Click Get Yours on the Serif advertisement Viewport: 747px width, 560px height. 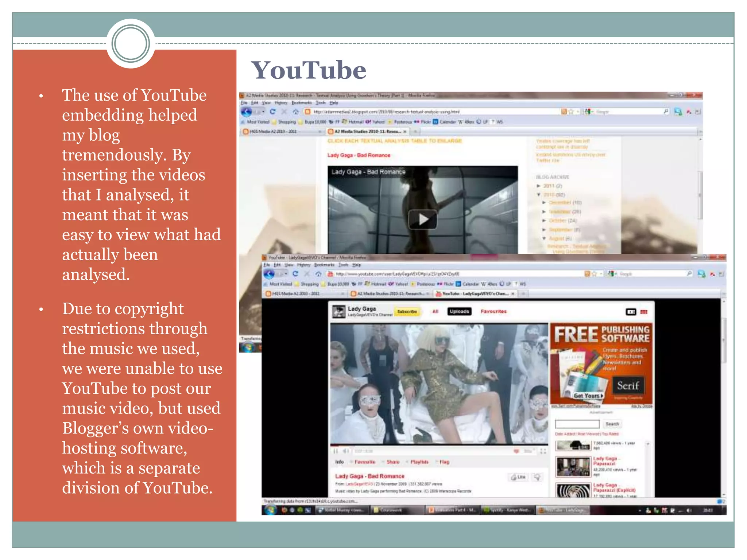pyautogui.click(x=588, y=396)
